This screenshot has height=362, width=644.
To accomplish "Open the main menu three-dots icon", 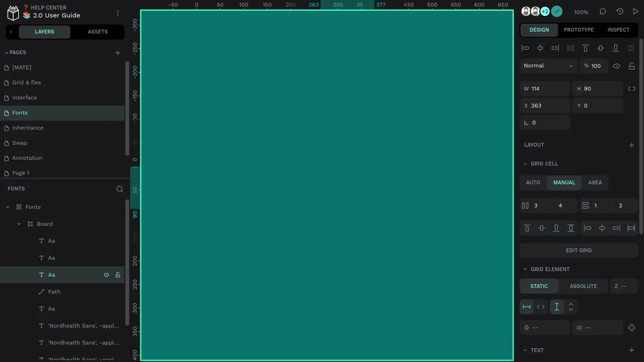I will click(118, 13).
